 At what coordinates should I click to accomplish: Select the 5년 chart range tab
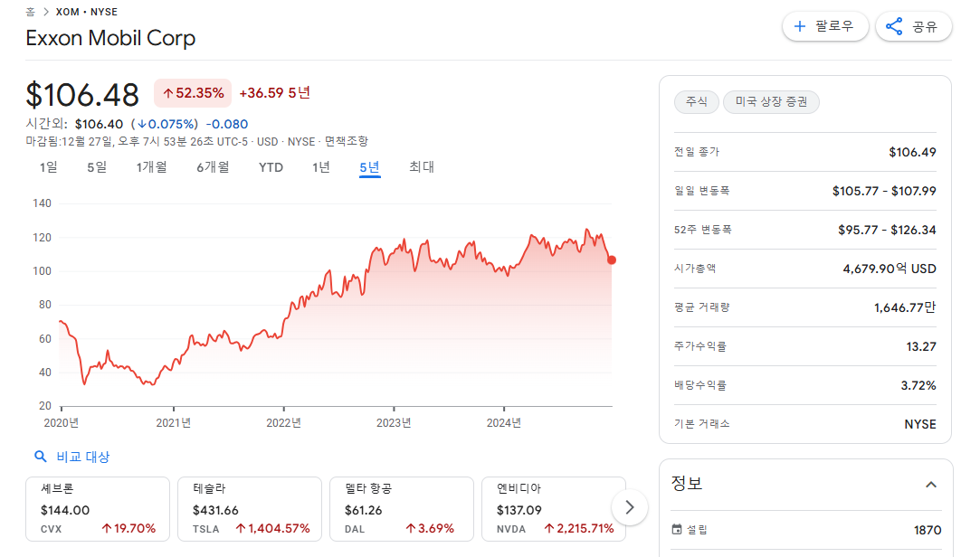point(369,167)
